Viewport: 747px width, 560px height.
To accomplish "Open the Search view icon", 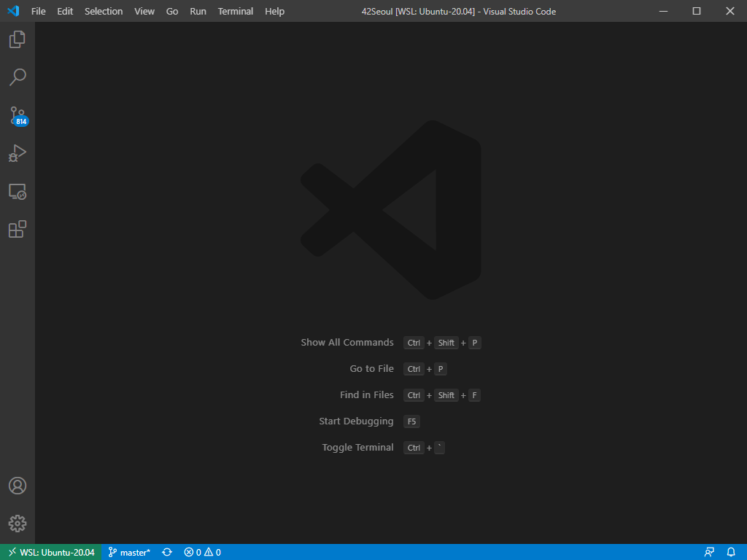I will click(18, 77).
